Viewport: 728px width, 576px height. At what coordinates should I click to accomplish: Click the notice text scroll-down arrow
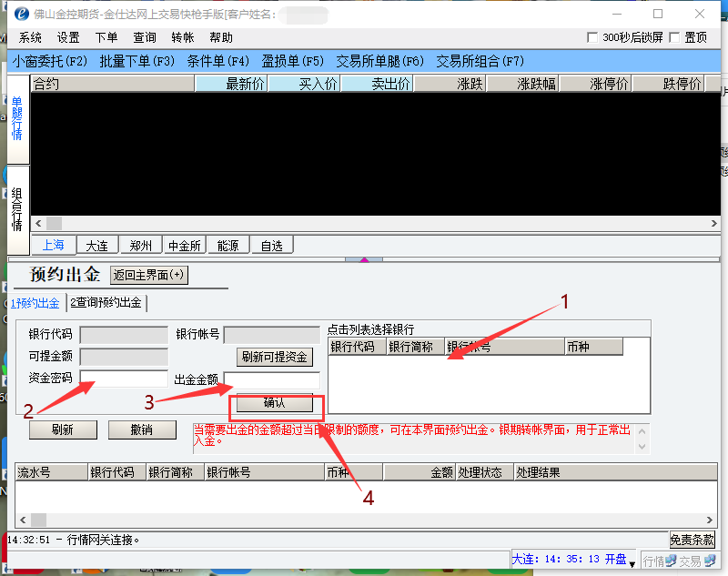pos(642,447)
